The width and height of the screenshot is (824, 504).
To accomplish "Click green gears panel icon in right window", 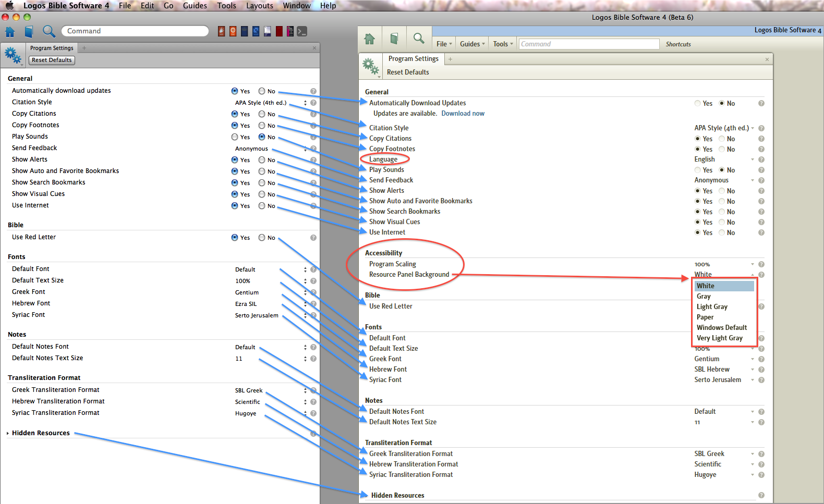I will coord(371,66).
